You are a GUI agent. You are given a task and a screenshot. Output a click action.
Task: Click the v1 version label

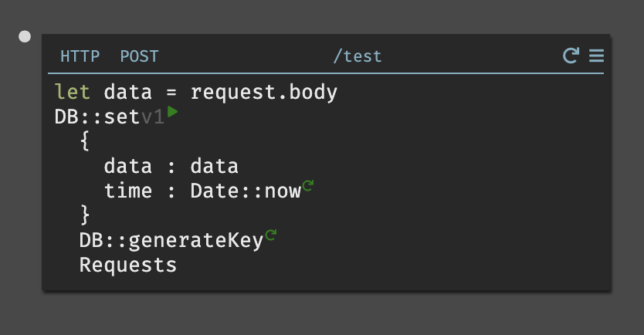click(x=152, y=117)
